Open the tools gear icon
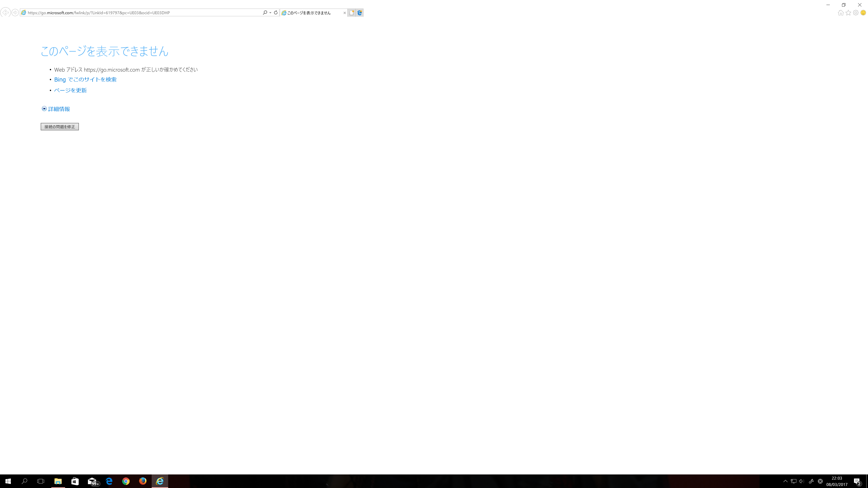Viewport: 868px width, 488px height. [856, 13]
